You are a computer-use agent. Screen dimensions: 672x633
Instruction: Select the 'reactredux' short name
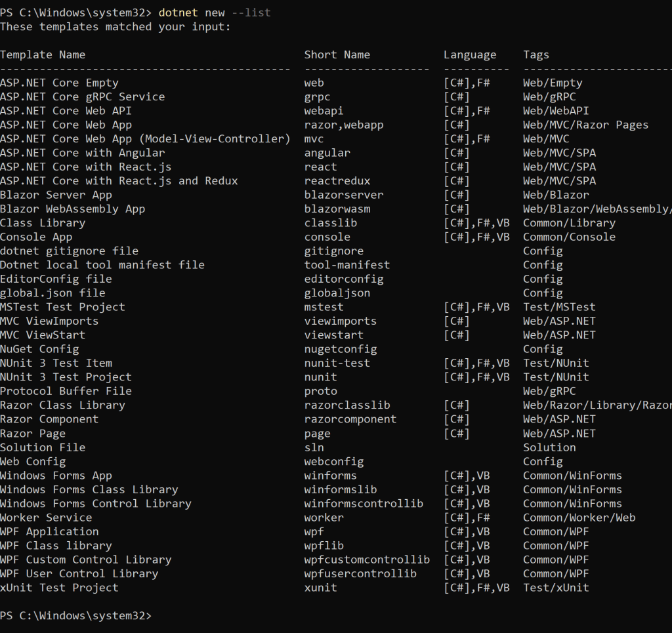337,181
